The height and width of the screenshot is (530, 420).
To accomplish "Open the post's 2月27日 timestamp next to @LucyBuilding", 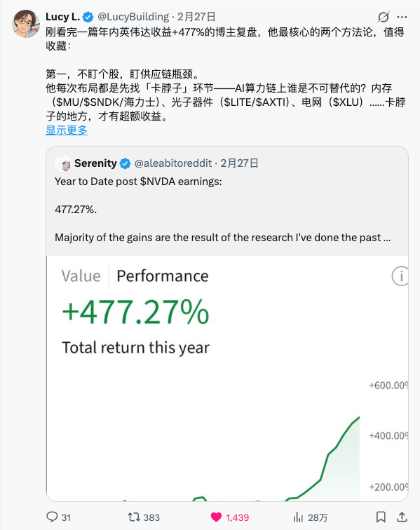I will click(196, 17).
